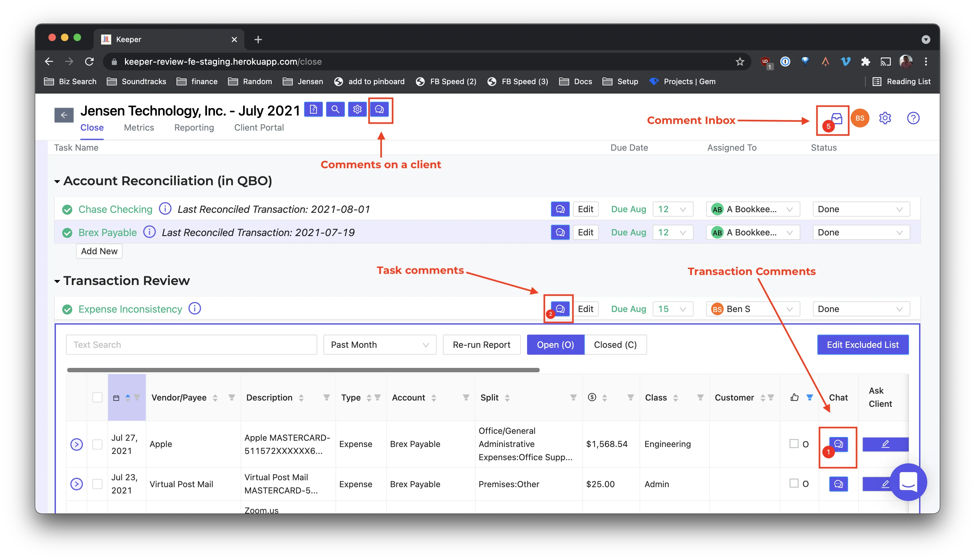Select the Virtual Post Mail row checkbox

(x=97, y=484)
